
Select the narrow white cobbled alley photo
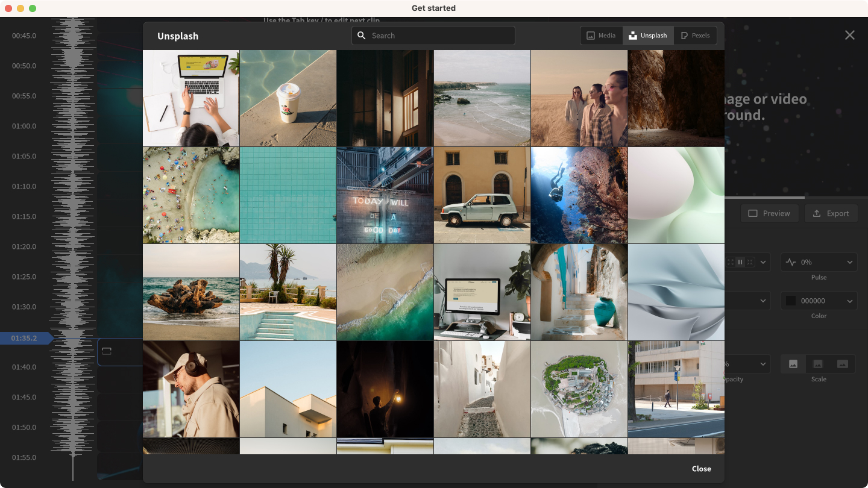coord(482,389)
